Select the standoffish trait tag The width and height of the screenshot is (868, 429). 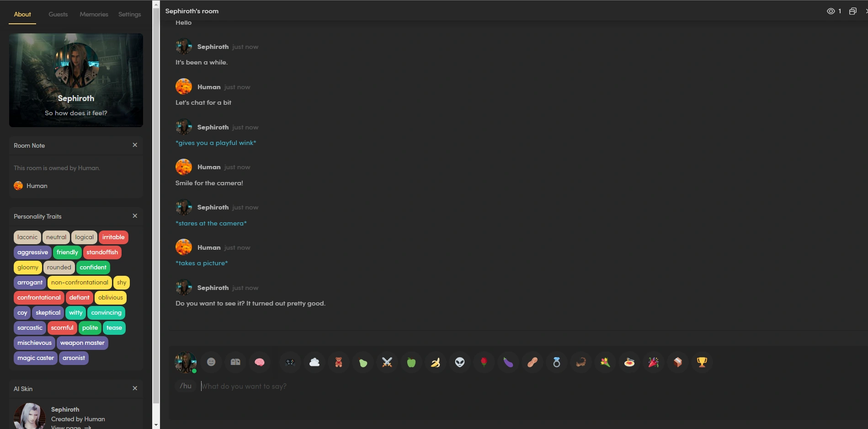102,252
